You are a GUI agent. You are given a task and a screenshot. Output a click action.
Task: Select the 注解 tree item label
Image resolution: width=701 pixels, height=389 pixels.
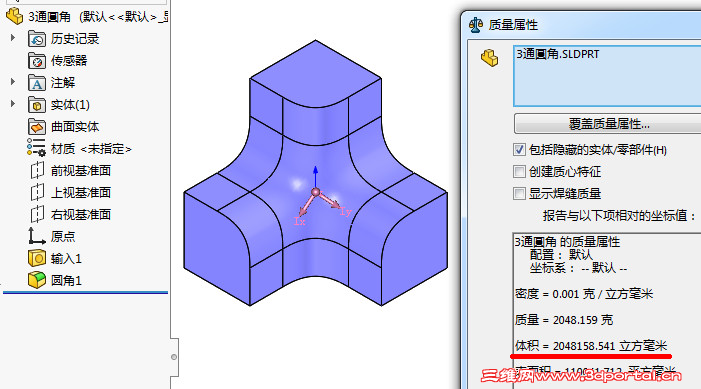[63, 83]
